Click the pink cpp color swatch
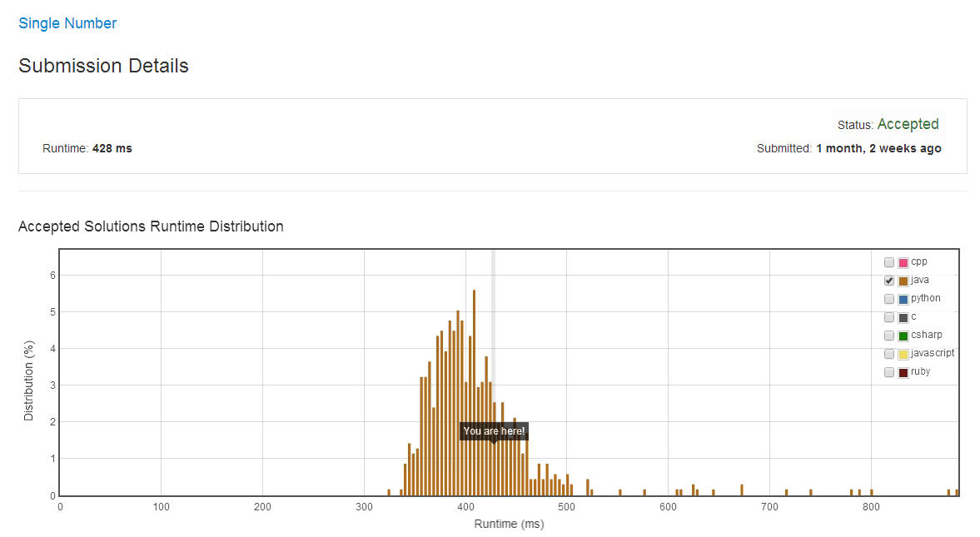Image resolution: width=980 pixels, height=537 pixels. 903,263
